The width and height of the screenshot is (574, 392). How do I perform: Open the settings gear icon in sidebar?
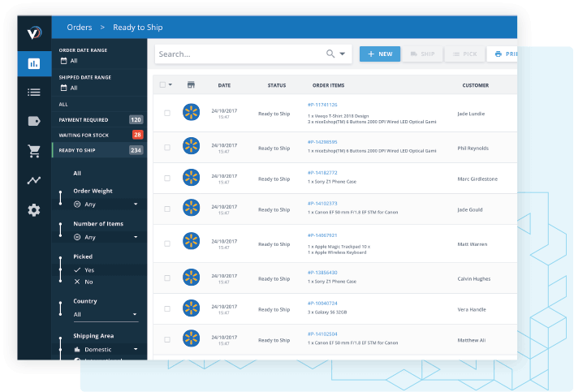pyautogui.click(x=33, y=210)
